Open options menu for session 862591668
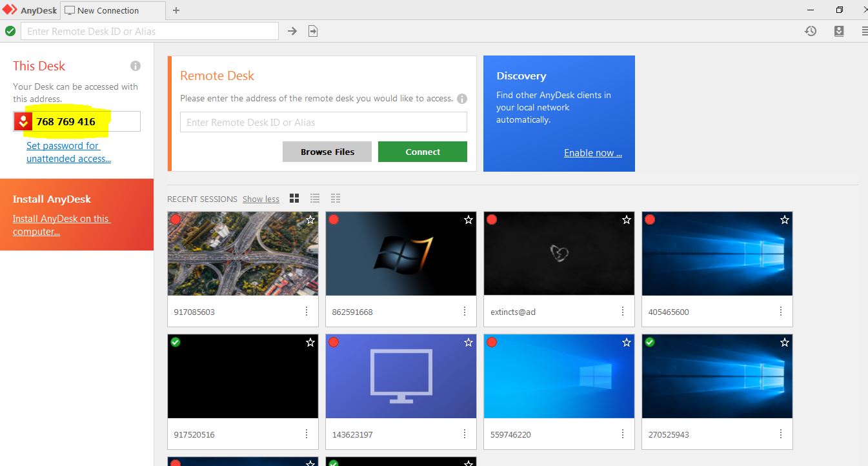The height and width of the screenshot is (466, 868). pos(465,311)
